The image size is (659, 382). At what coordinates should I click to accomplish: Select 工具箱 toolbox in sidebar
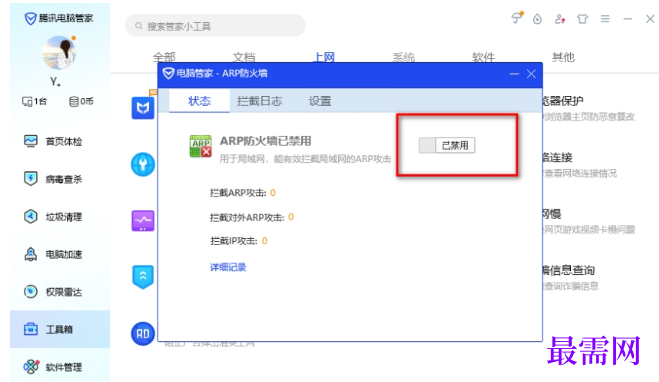click(60, 329)
